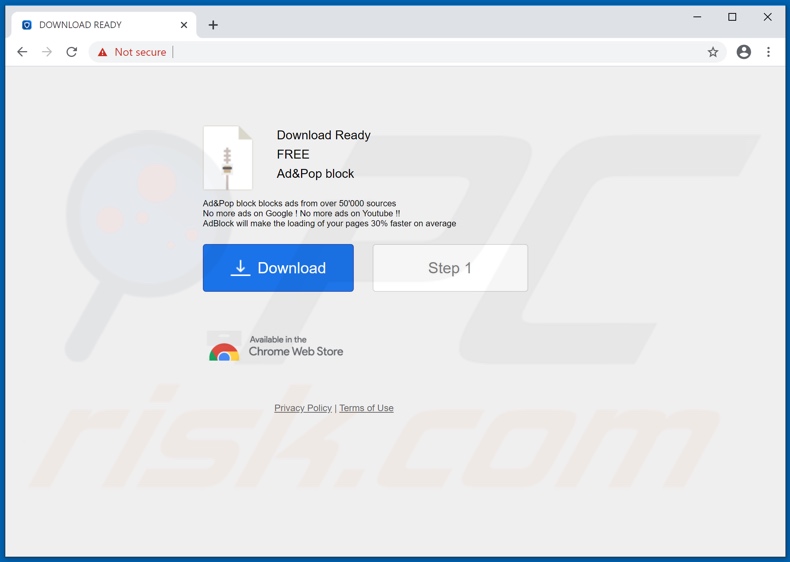Click the Chrome Web Store badge

[275, 346]
